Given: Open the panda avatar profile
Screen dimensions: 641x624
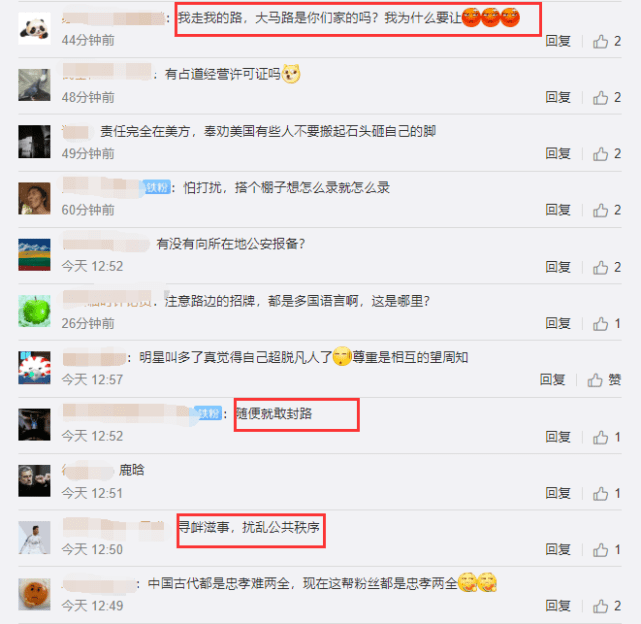Looking at the screenshot, I should [34, 29].
